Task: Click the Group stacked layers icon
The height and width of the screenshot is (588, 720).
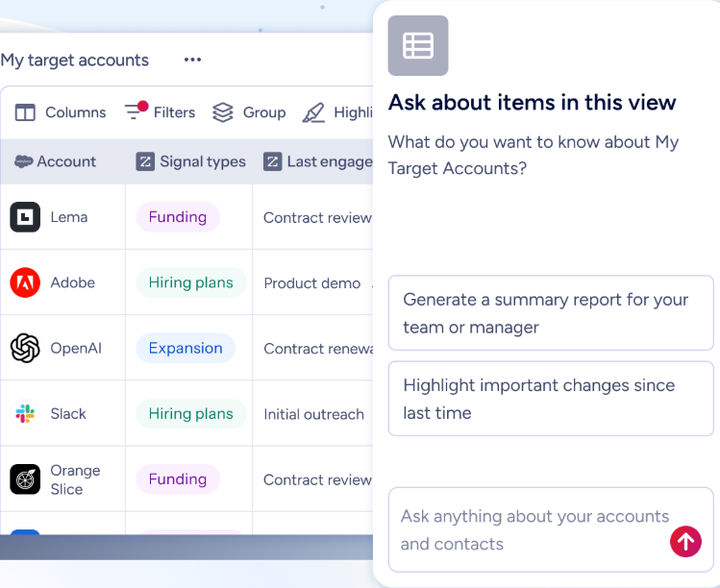Action: click(x=223, y=112)
